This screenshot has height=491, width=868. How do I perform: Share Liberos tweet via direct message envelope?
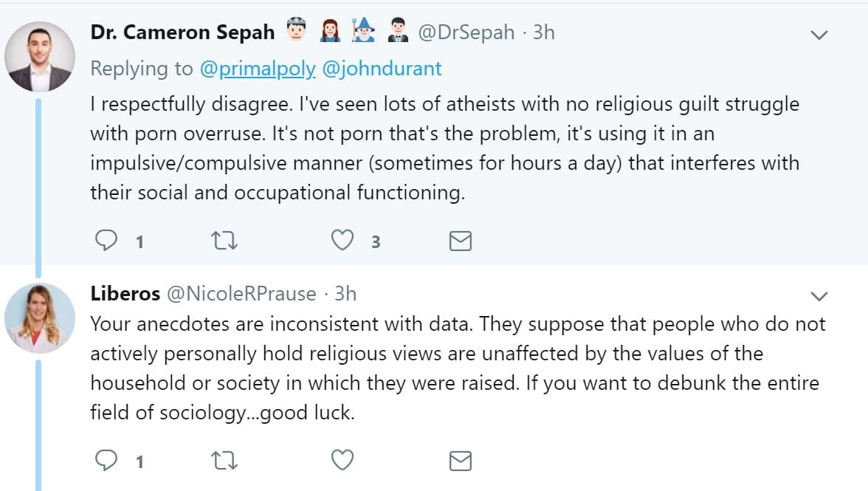point(460,461)
